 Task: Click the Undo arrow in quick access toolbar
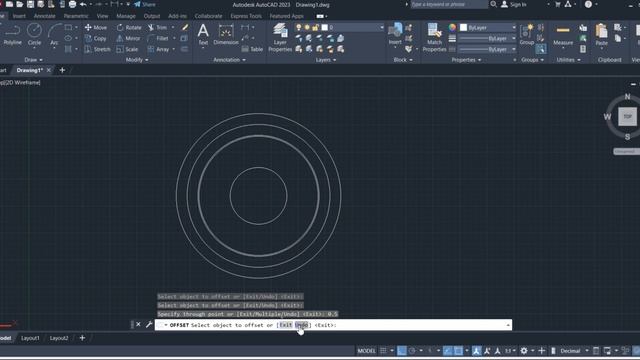[83, 4]
